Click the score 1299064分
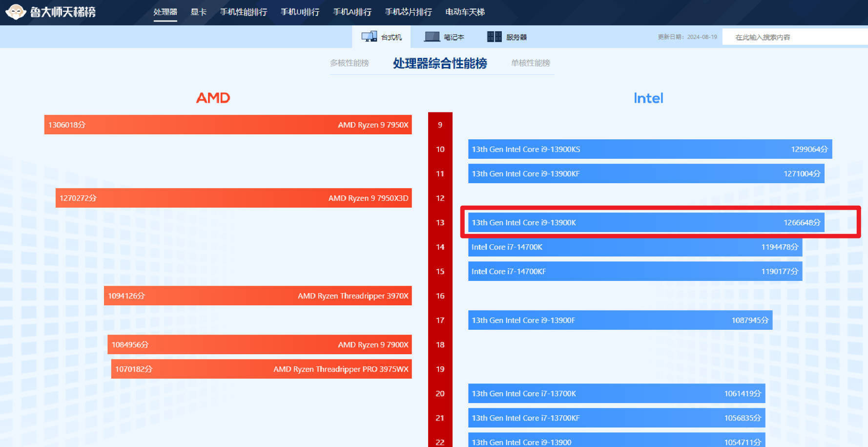Image resolution: width=868 pixels, height=447 pixels. (809, 149)
